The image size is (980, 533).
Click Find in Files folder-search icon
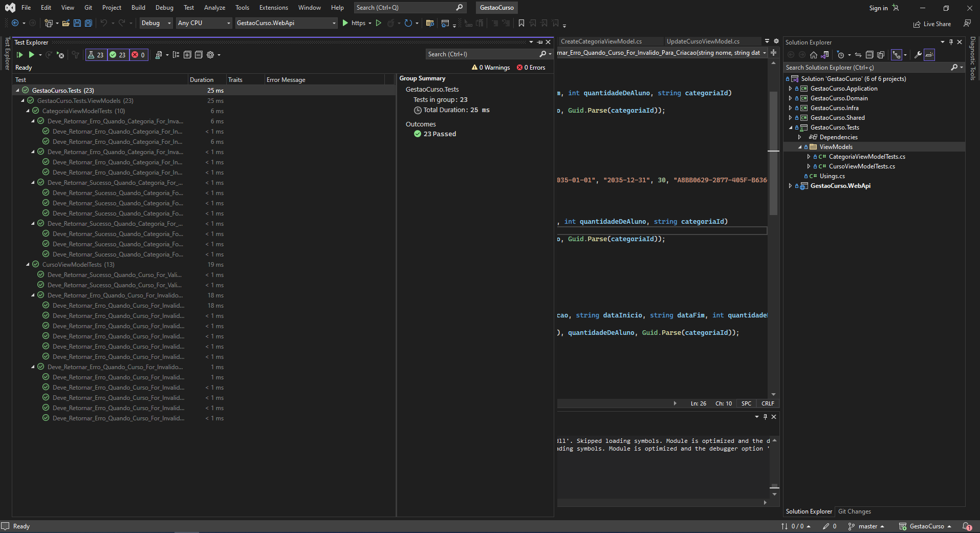click(430, 23)
